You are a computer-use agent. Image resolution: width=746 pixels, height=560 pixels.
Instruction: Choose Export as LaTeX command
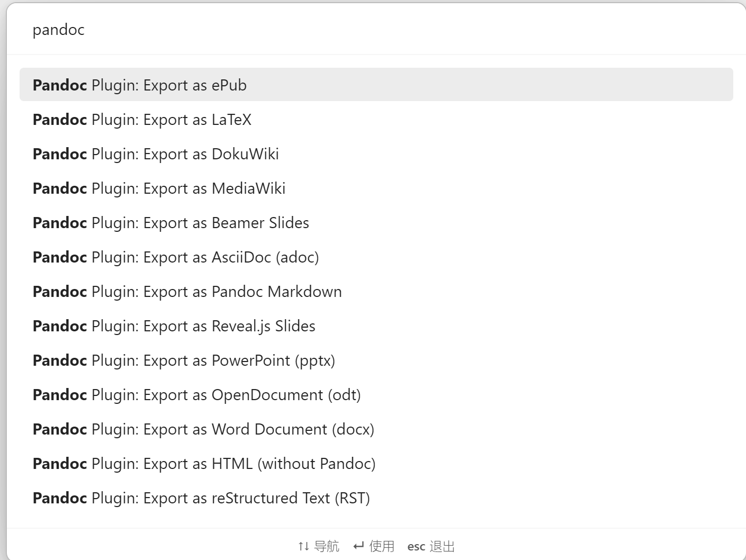[142, 119]
